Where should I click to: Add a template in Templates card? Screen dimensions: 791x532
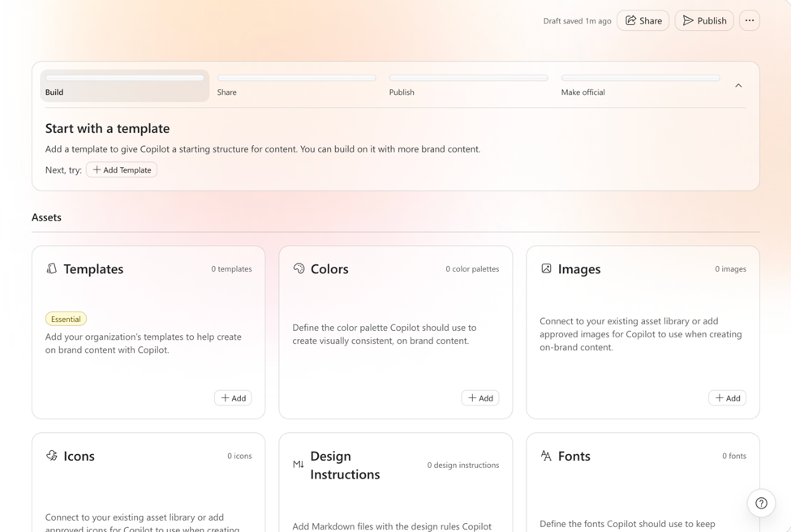point(233,398)
